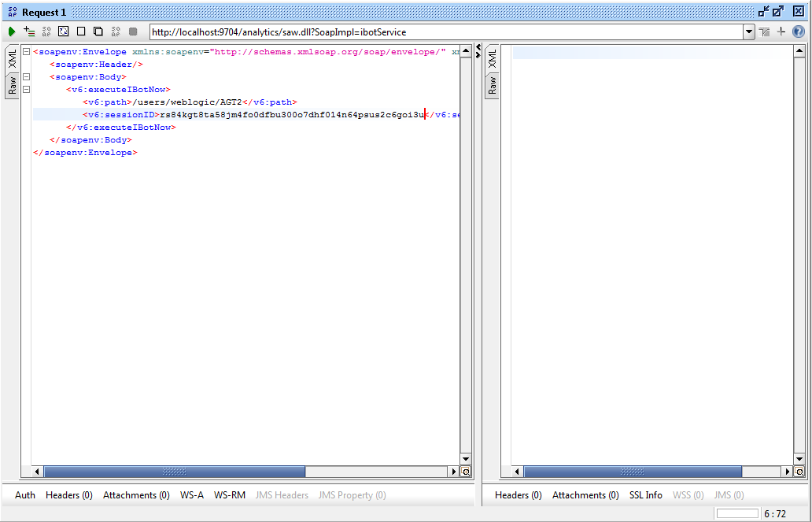Submit the request with the green play button

tap(11, 32)
